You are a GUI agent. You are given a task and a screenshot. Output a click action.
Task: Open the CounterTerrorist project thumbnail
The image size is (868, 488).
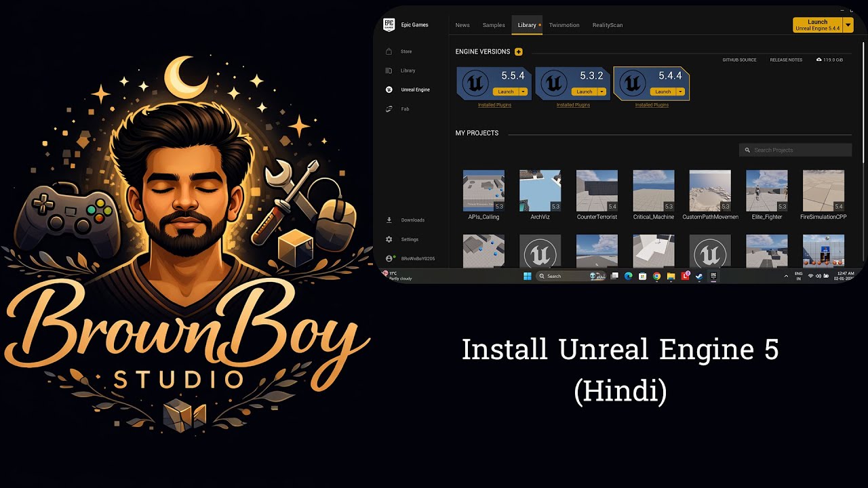pyautogui.click(x=597, y=190)
